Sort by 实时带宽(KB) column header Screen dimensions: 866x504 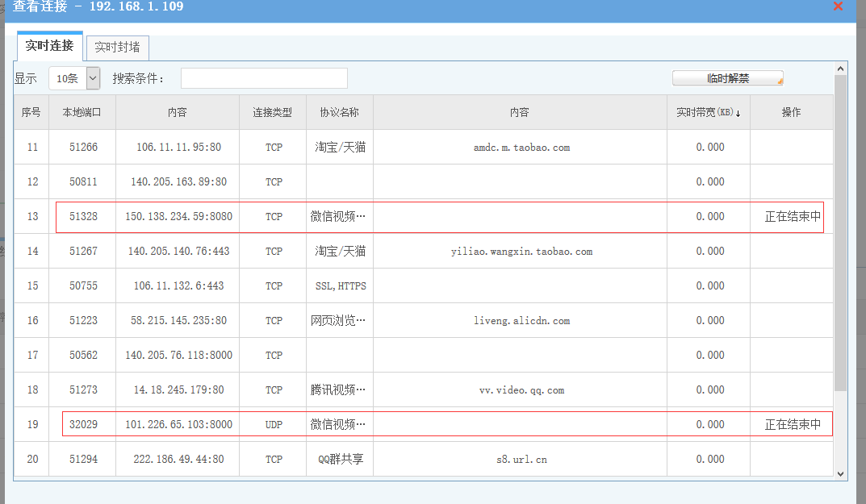click(708, 113)
